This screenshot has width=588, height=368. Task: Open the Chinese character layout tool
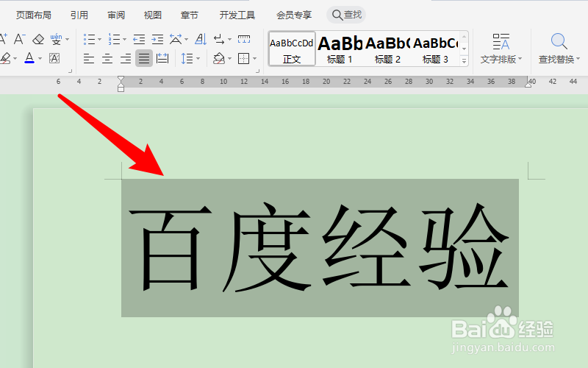175,39
